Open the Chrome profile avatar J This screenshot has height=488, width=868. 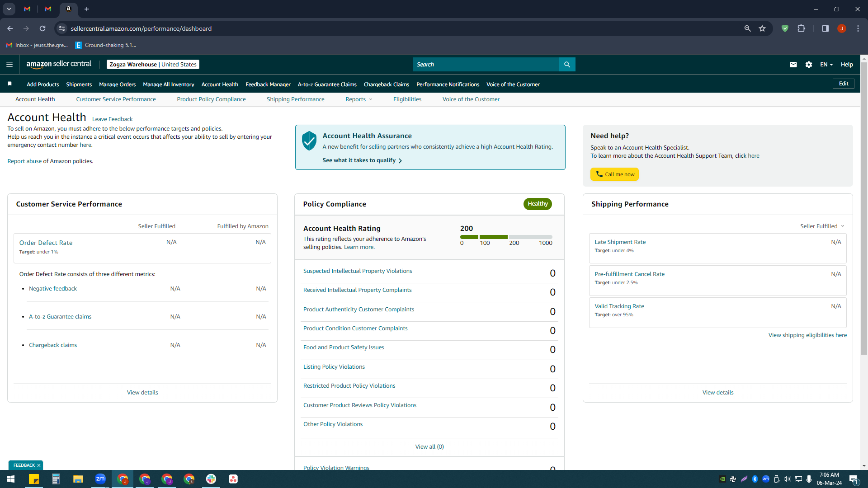coord(841,28)
